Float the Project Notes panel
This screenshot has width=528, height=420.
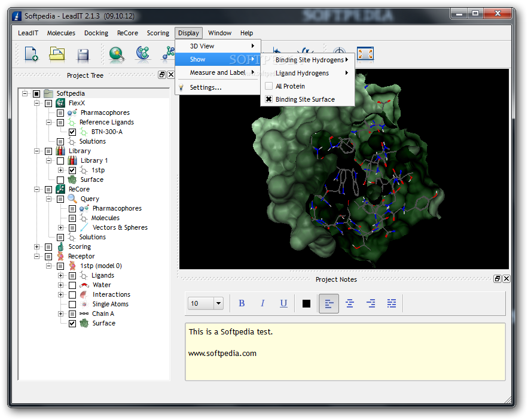coord(498,279)
